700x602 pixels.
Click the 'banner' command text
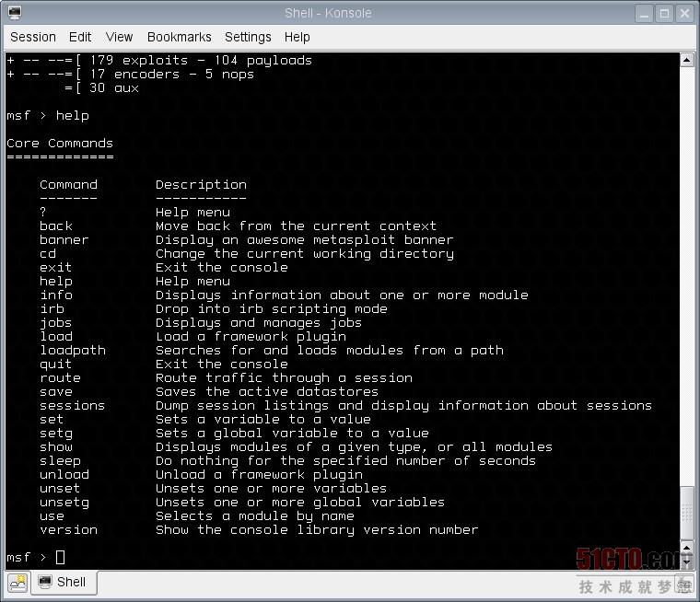click(x=64, y=239)
